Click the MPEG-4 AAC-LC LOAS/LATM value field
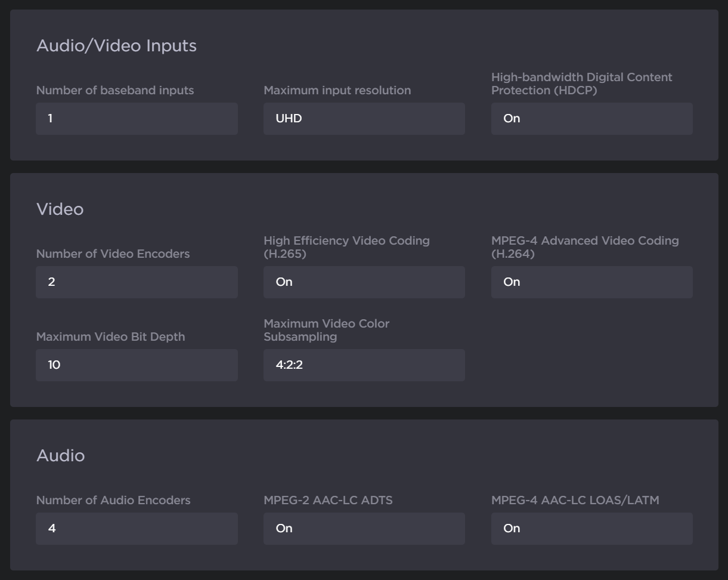728x580 pixels. click(x=591, y=529)
